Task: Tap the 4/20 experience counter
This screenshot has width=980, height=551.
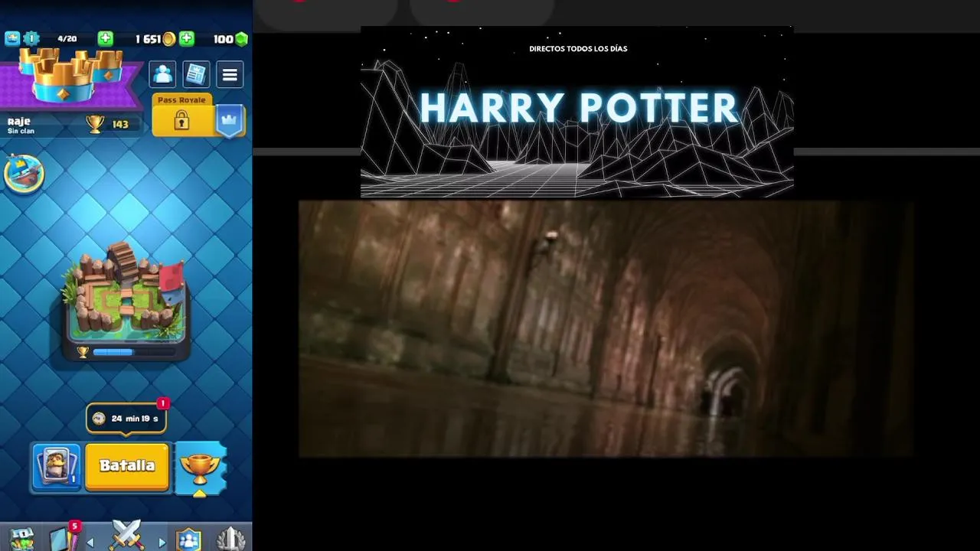Action: pyautogui.click(x=67, y=38)
